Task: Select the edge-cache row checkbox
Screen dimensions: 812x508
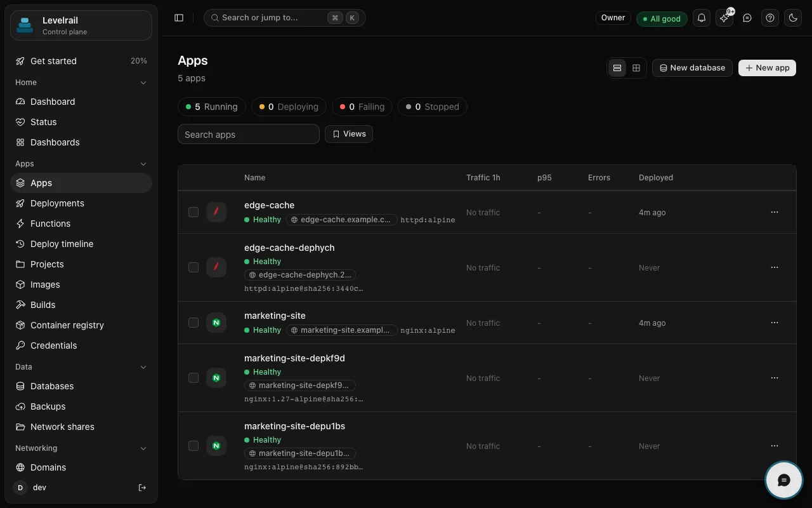Action: point(193,212)
